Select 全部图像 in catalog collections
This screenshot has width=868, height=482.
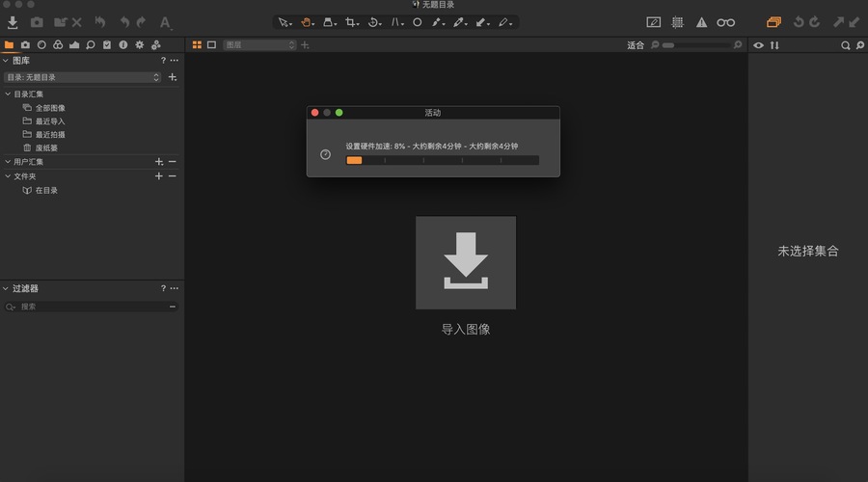coord(50,108)
